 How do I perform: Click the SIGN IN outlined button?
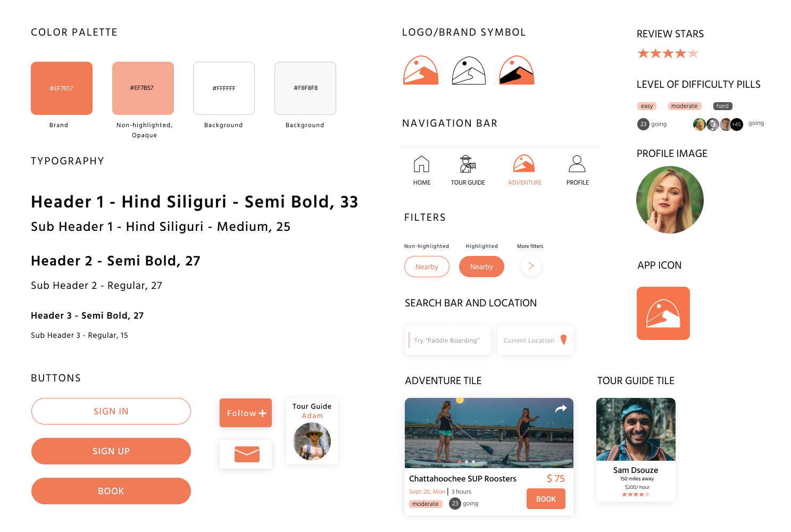coord(111,411)
